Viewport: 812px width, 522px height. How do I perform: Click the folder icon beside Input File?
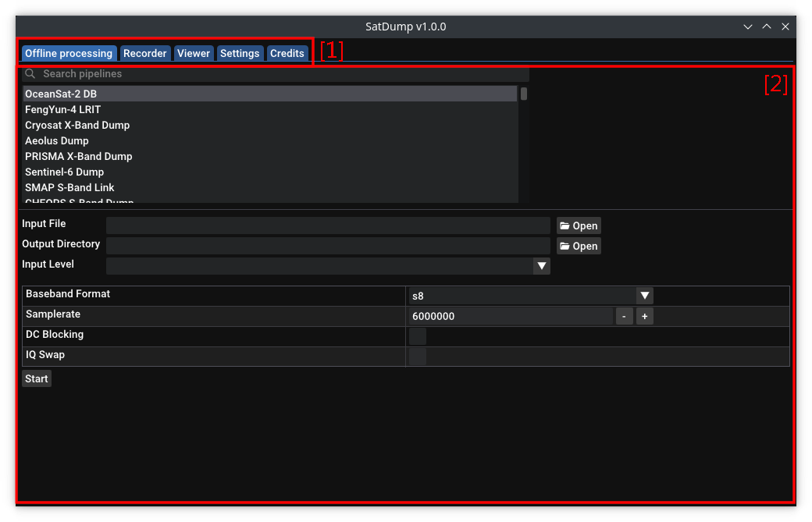[x=564, y=226]
